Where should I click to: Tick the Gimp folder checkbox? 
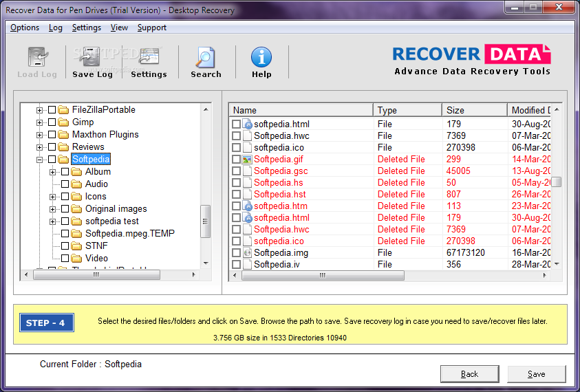pos(52,122)
